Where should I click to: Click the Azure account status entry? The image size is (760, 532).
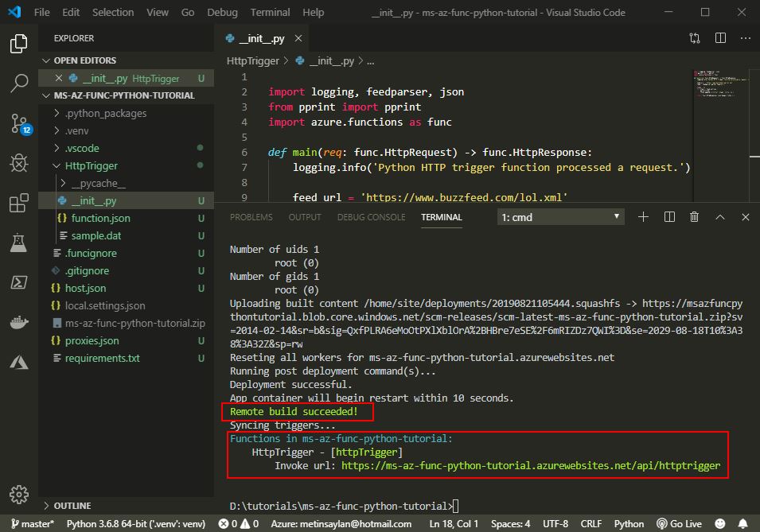(341, 524)
